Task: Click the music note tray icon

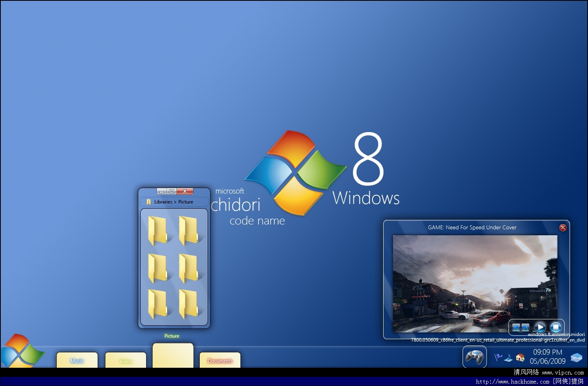Action: tap(509, 358)
